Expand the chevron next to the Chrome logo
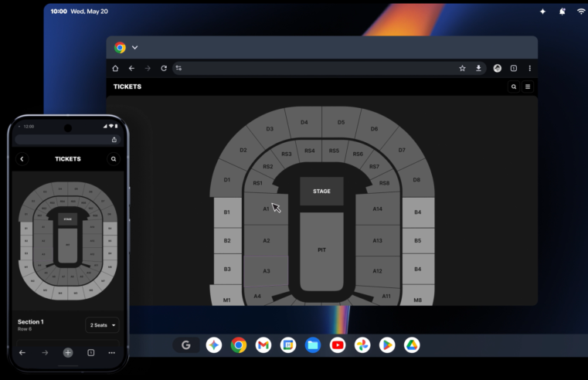 135,48
